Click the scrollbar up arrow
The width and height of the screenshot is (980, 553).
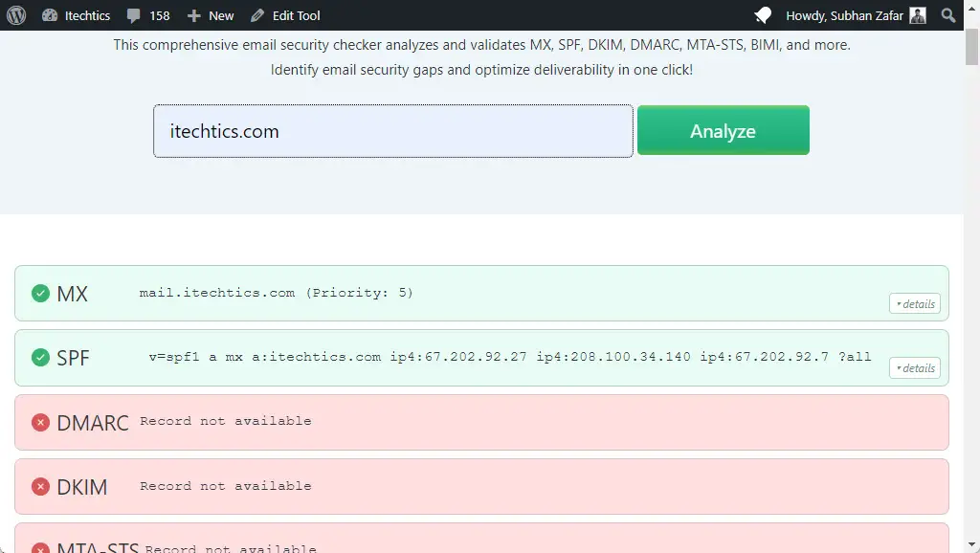click(x=971, y=8)
